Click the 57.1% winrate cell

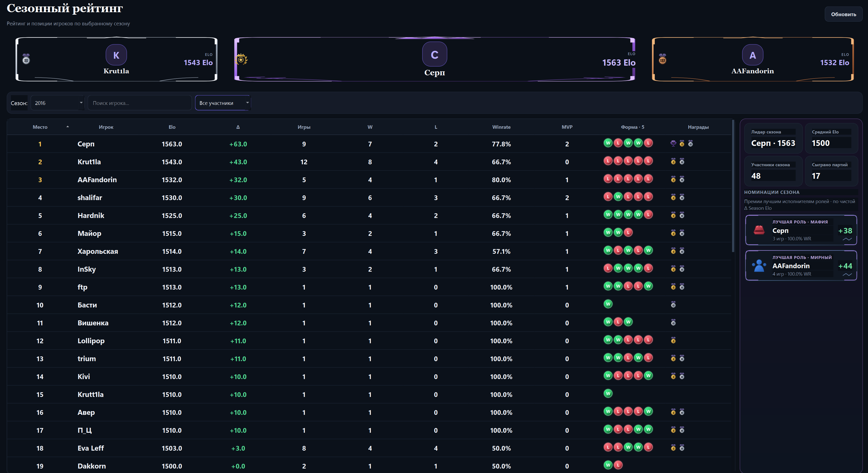coord(501,251)
